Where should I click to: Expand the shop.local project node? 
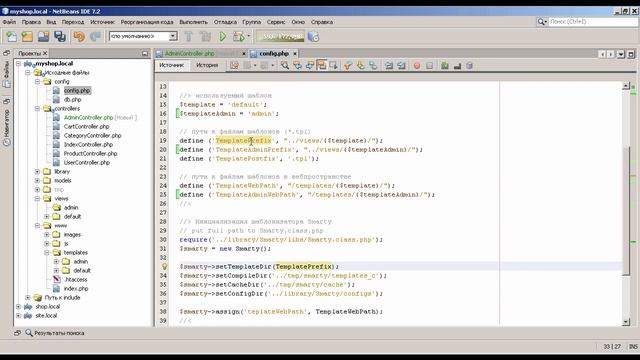[18, 307]
